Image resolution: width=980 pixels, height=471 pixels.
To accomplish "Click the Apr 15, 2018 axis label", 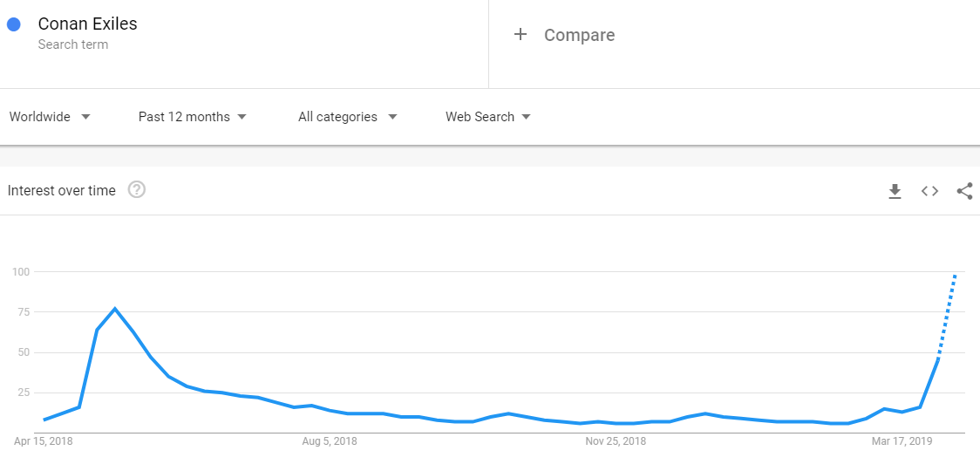I will coord(43,441).
